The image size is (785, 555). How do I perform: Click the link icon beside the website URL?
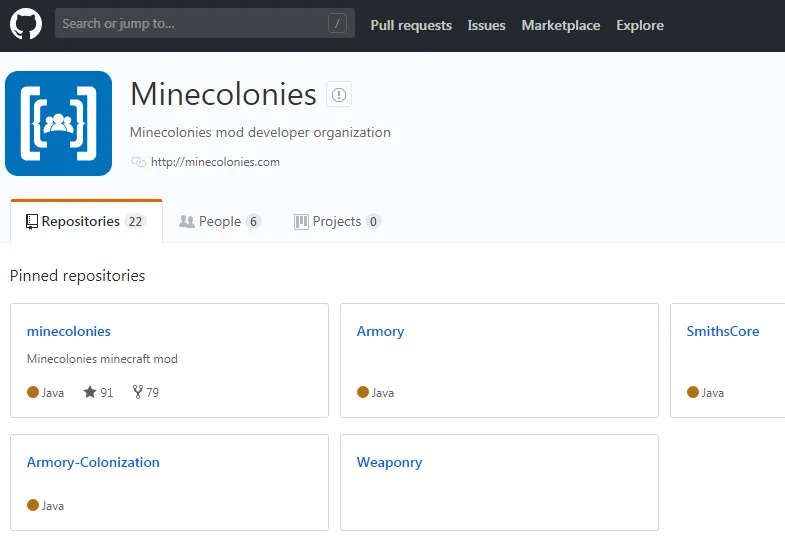pos(138,162)
